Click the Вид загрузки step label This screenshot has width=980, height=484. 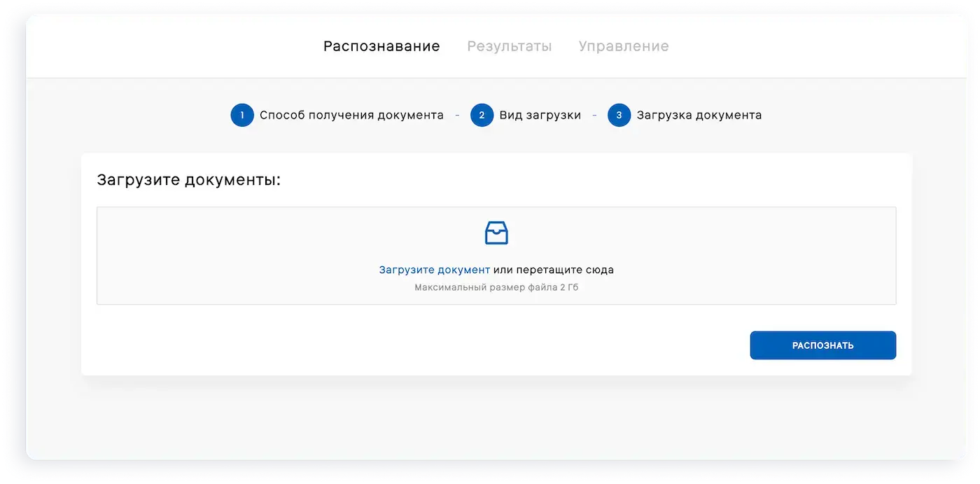pos(540,115)
